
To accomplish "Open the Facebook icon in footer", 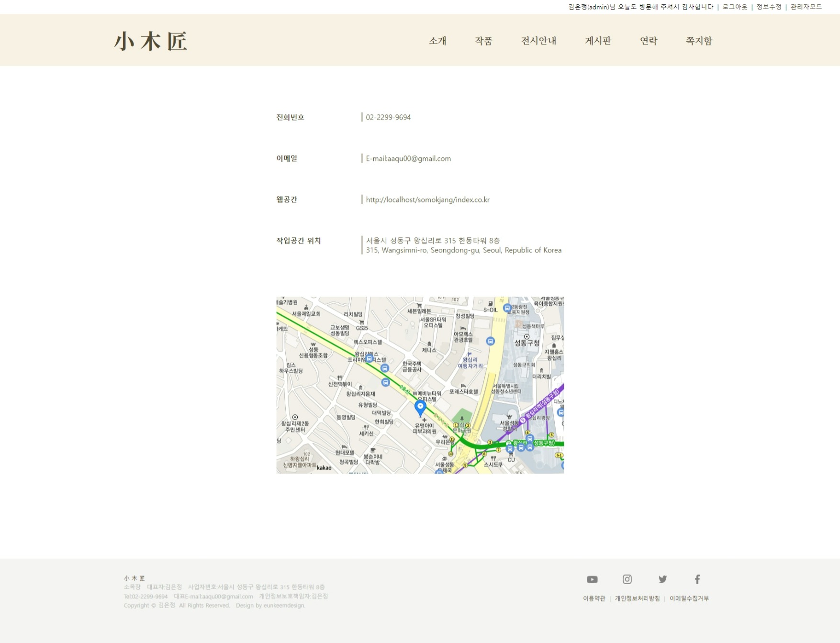I will (698, 579).
